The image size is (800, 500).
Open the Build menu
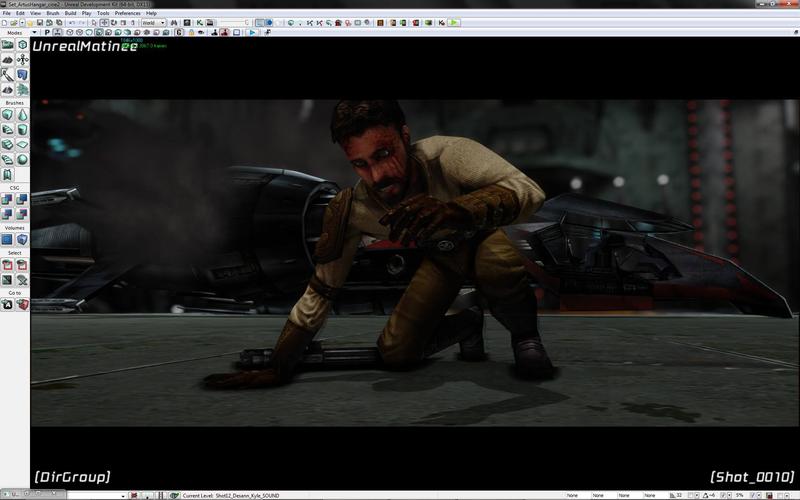[x=70, y=13]
